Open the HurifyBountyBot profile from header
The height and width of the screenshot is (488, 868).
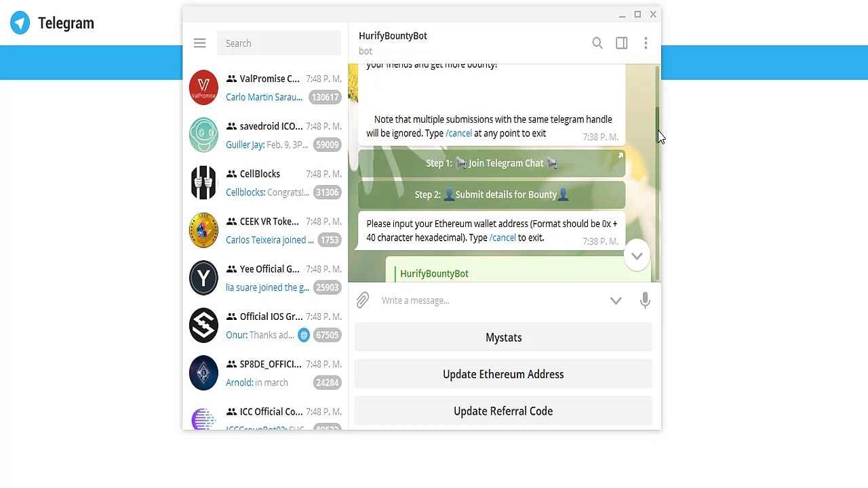pyautogui.click(x=393, y=36)
